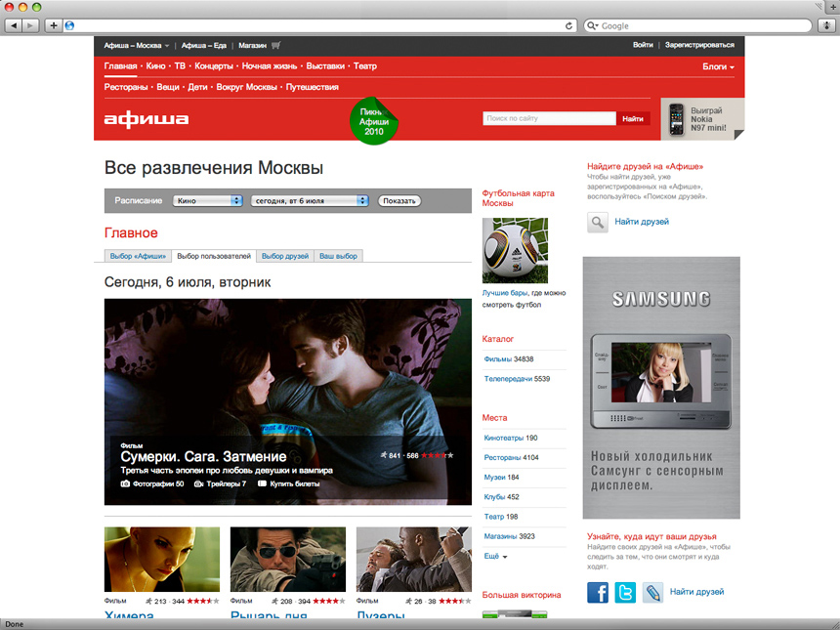This screenshot has height=630, width=840.
Task: Open the Кино navigation item
Action: coord(155,66)
